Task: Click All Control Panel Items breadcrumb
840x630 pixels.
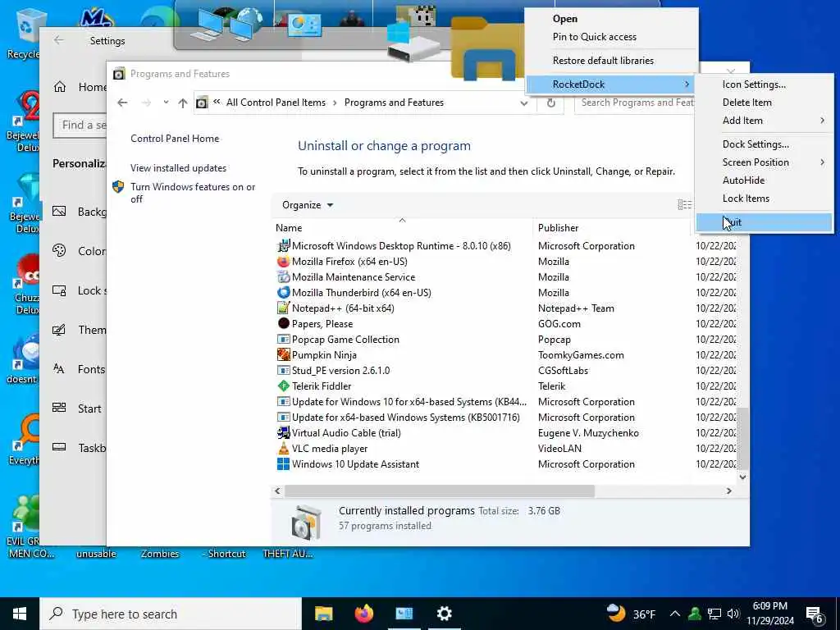Action: coord(276,103)
